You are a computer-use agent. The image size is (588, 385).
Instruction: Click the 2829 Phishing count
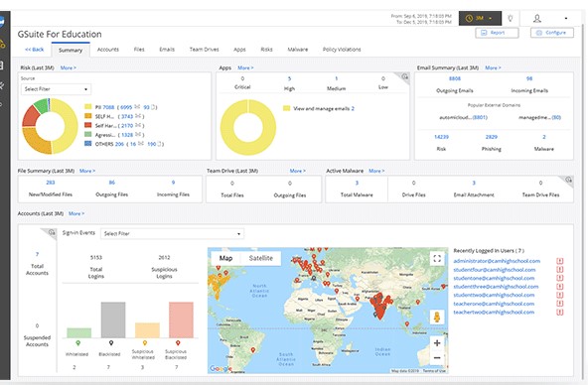coord(492,137)
